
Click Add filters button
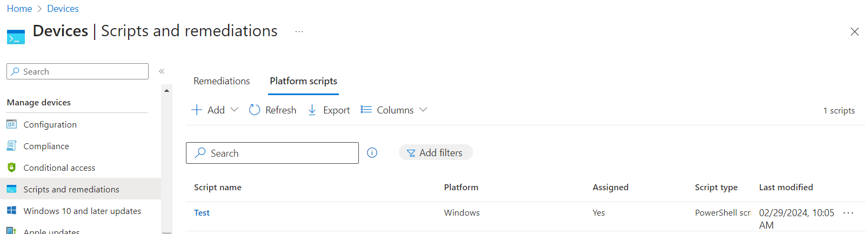coord(435,153)
